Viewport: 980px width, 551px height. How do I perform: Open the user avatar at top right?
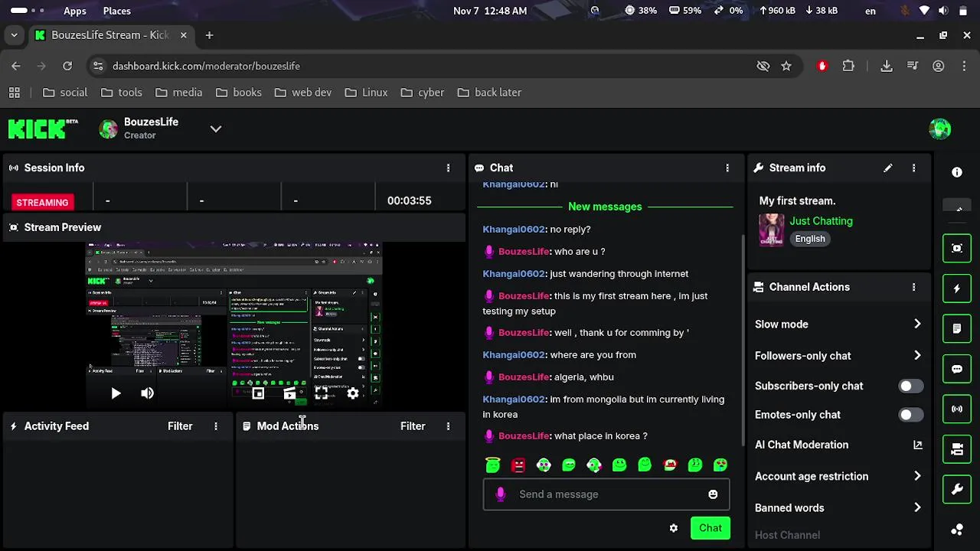pos(939,129)
